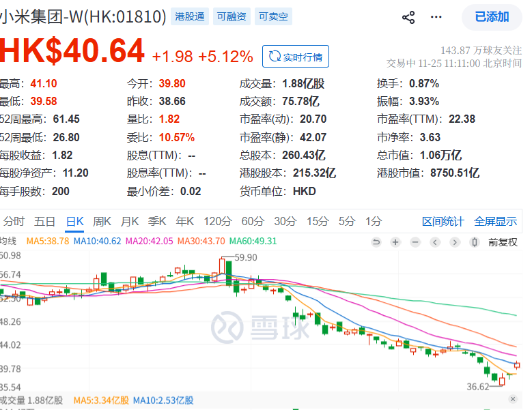Click the volume MA10:2.53亿股 label

tap(163, 400)
